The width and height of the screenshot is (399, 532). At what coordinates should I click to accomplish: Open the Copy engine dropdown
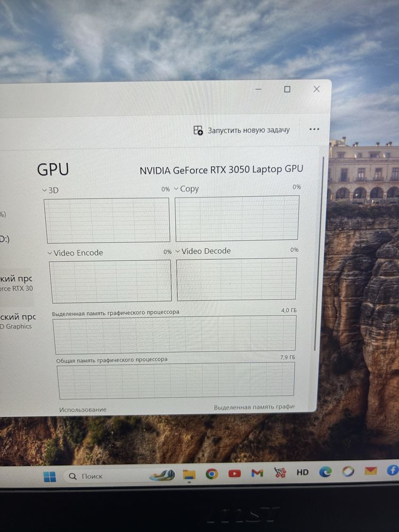point(186,189)
